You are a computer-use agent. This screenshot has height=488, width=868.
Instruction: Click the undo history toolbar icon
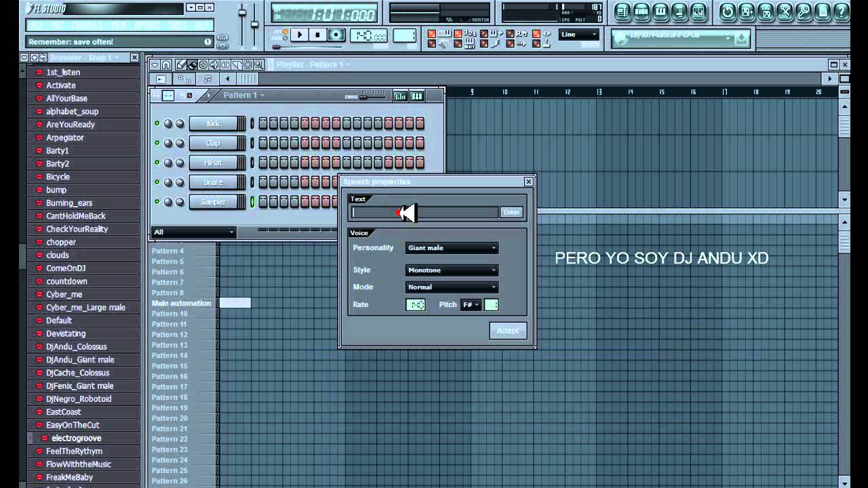point(728,12)
